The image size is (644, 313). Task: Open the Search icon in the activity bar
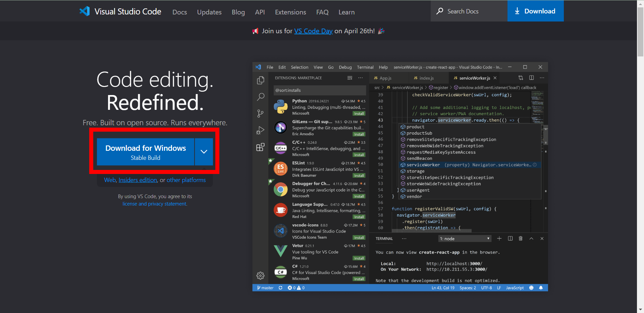(260, 97)
